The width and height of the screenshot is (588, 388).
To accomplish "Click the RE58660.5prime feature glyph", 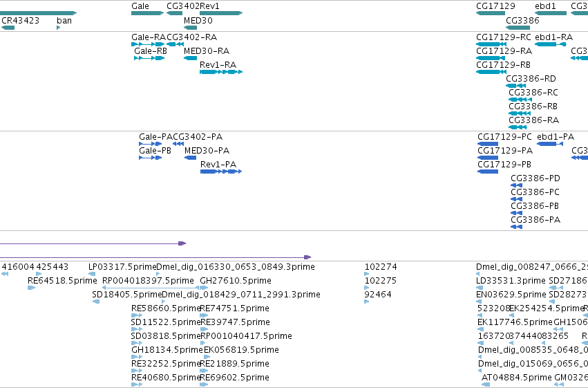I will [137, 316].
